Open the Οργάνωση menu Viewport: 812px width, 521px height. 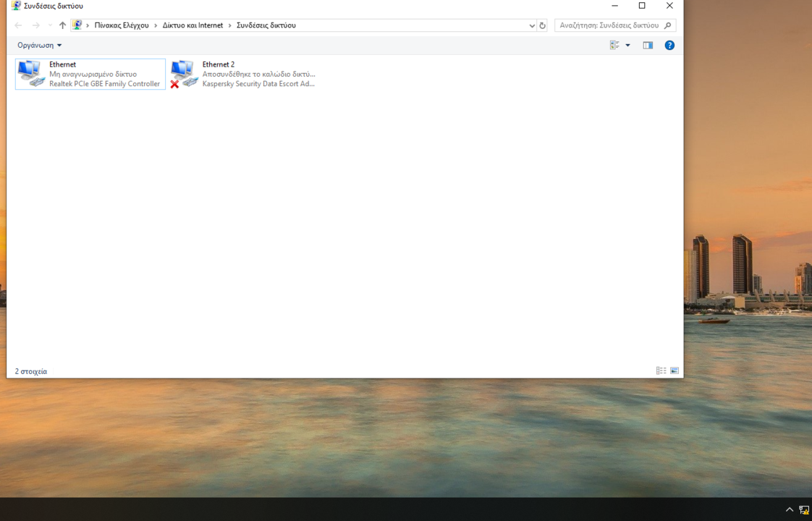[39, 45]
